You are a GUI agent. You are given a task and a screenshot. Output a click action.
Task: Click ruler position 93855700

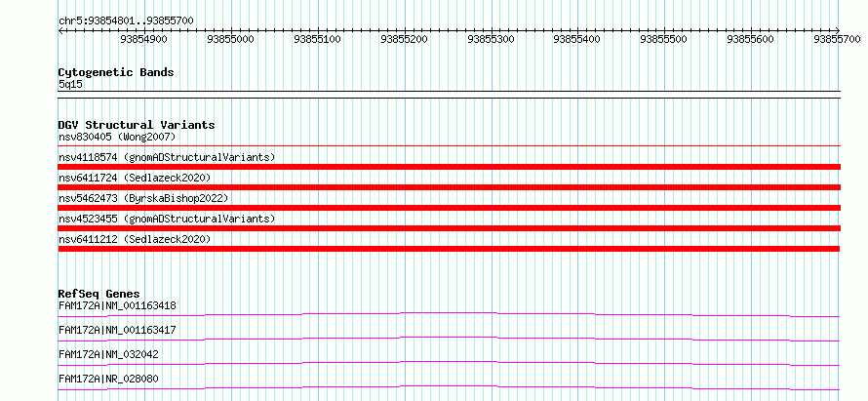pos(837,39)
